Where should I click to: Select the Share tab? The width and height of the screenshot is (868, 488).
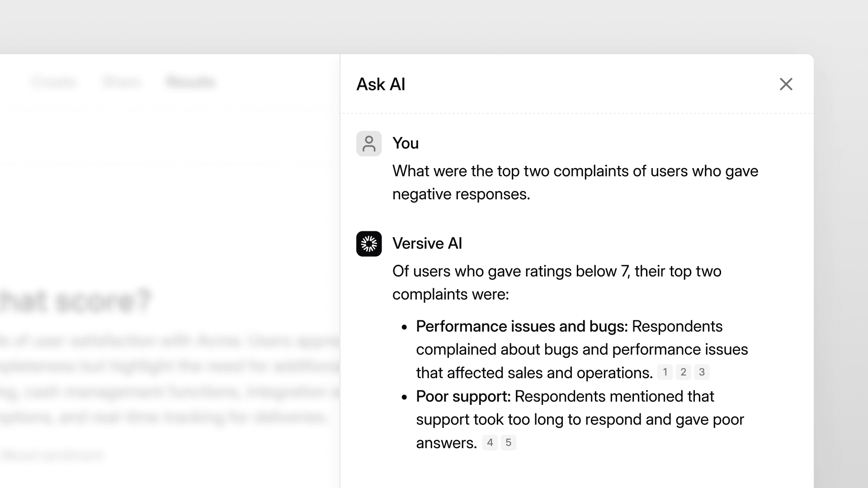[121, 82]
